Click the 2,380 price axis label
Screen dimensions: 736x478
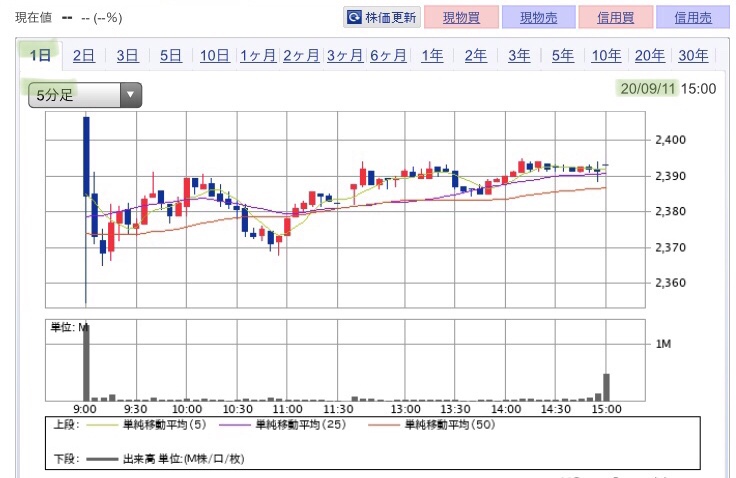[x=670, y=211]
